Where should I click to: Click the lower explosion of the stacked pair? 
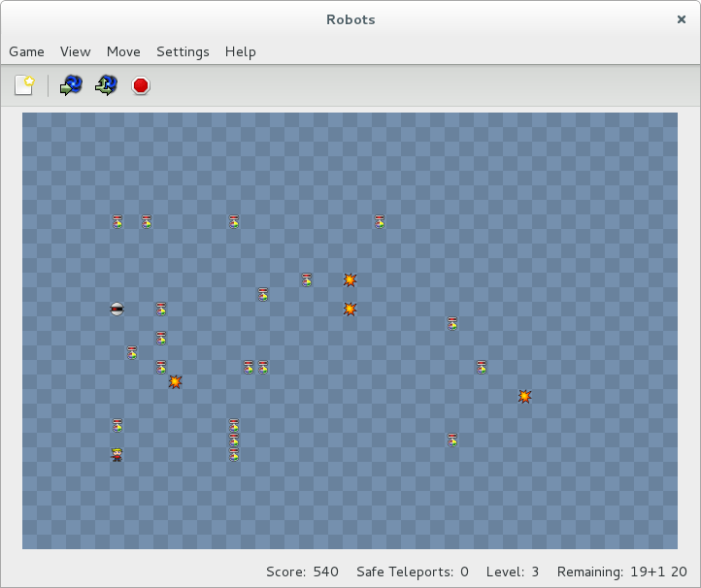350,310
